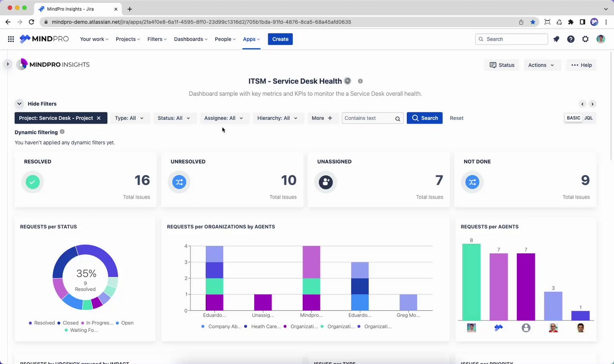Viewport: 614px width, 364px height.
Task: Open the help question mark icon
Action: [x=571, y=39]
